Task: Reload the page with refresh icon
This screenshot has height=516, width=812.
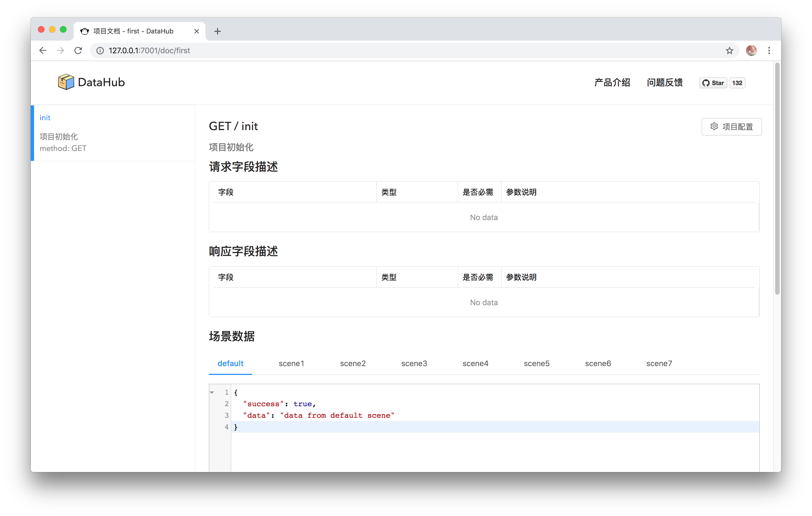Action: [x=78, y=51]
